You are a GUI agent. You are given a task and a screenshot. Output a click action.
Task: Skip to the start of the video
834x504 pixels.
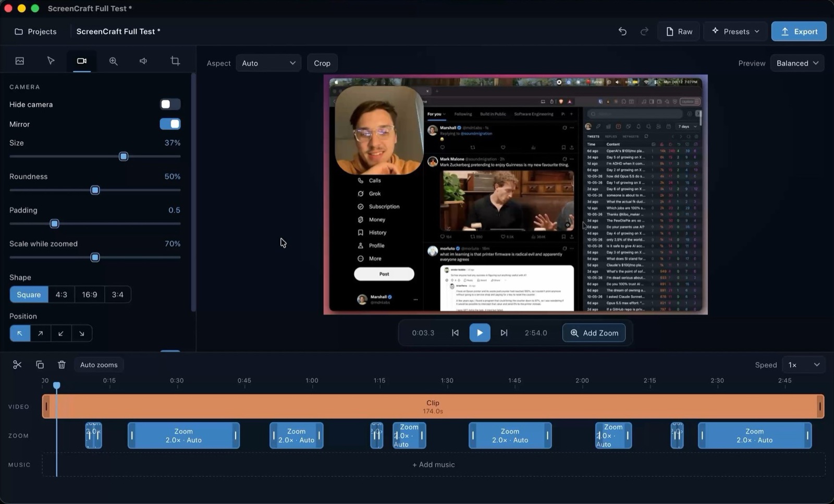tap(455, 333)
